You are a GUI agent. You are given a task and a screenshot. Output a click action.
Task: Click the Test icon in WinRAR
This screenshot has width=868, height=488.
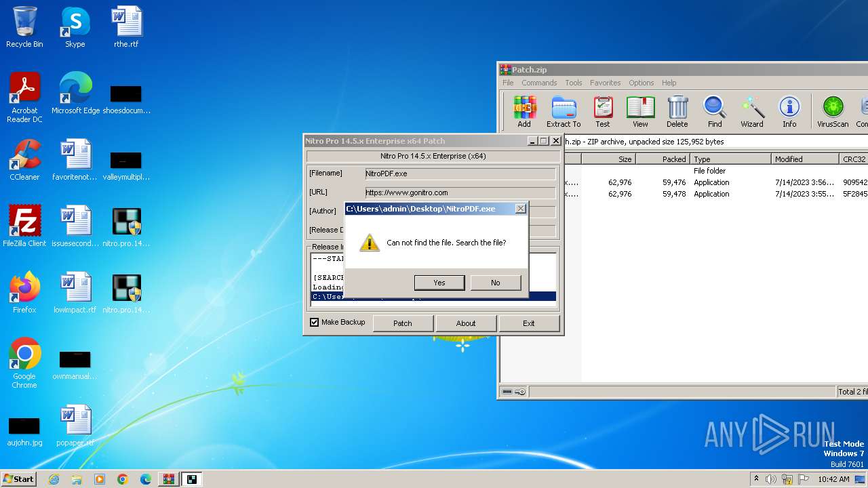tap(603, 111)
